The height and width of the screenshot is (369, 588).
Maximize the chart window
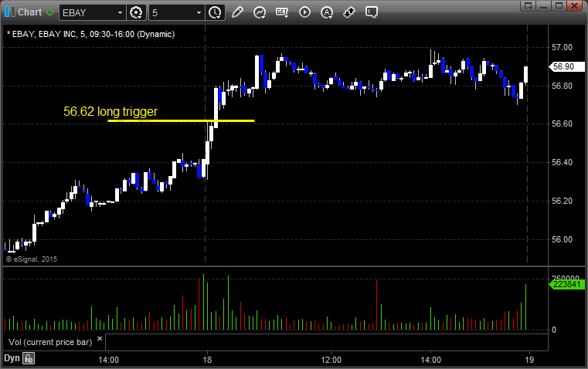tap(559, 5)
